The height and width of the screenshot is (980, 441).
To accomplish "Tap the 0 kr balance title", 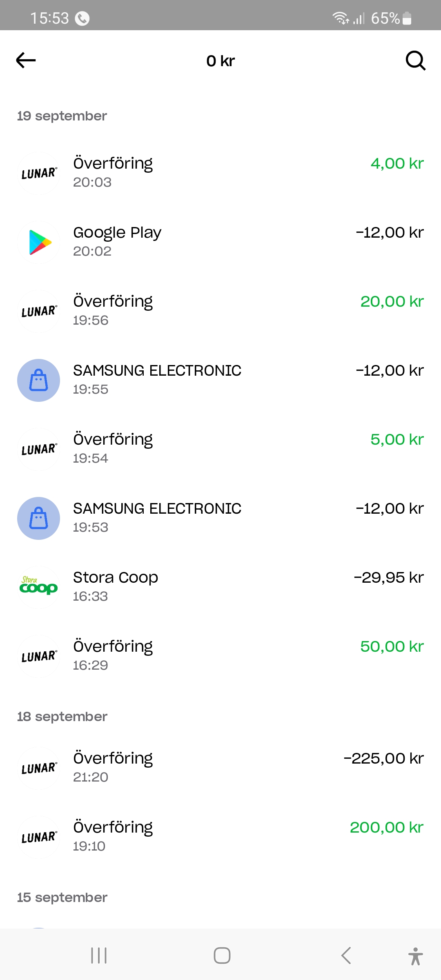I will point(220,61).
